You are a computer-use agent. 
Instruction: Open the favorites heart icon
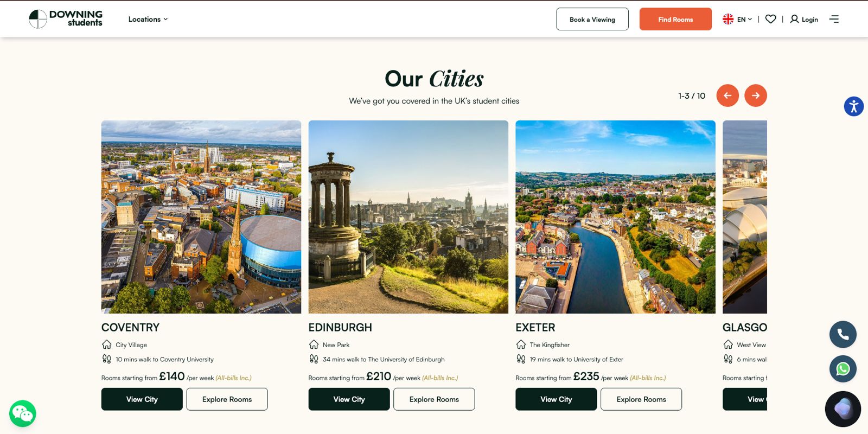770,19
